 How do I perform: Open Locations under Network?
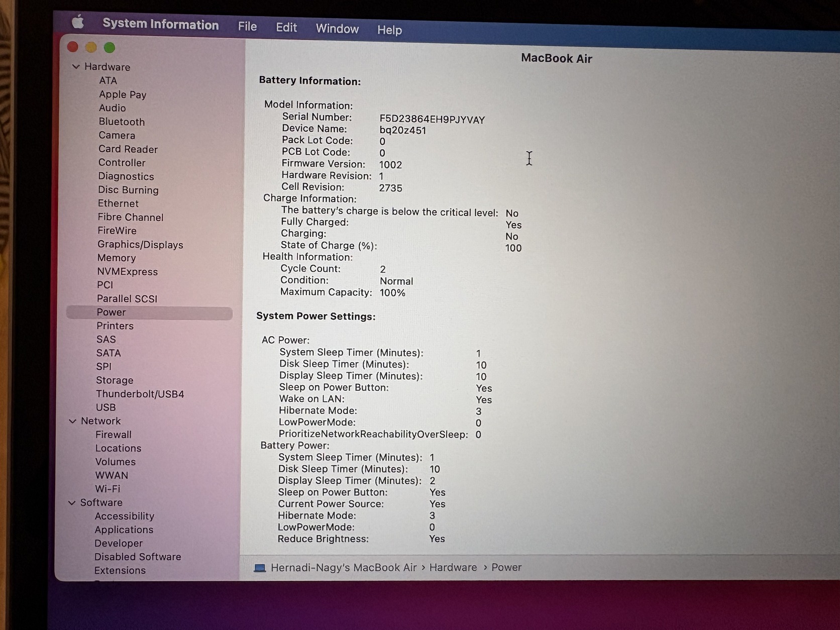[119, 448]
